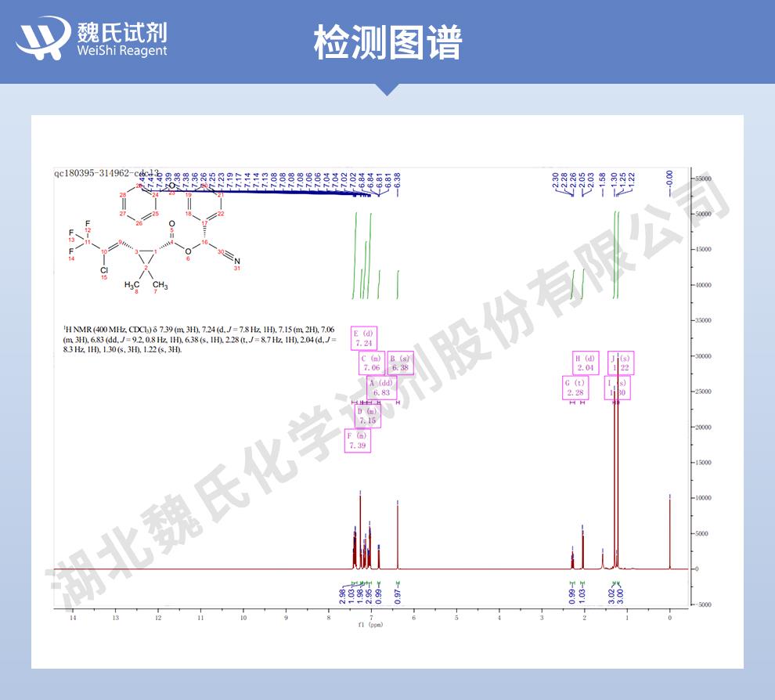Select the peak label box F (m) 7.39

pos(357,441)
